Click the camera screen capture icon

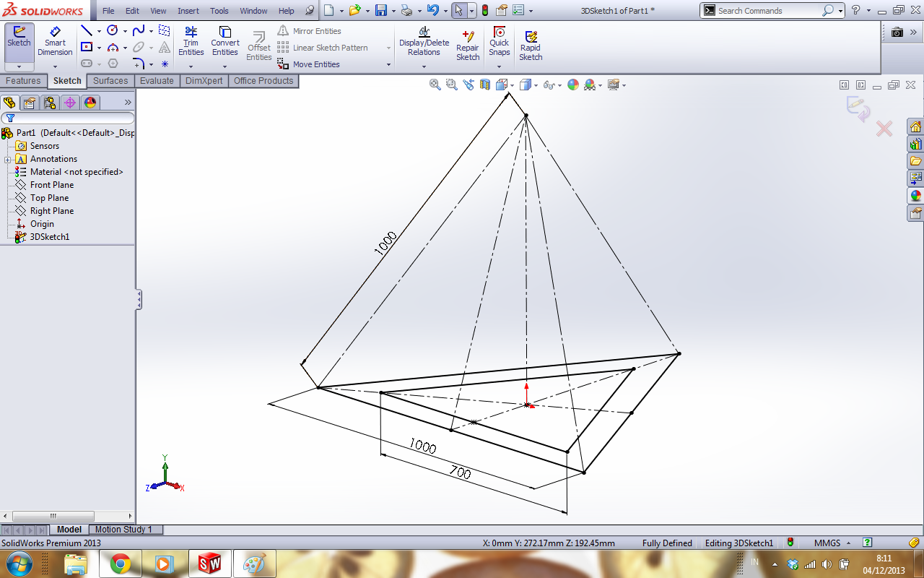coord(897,33)
